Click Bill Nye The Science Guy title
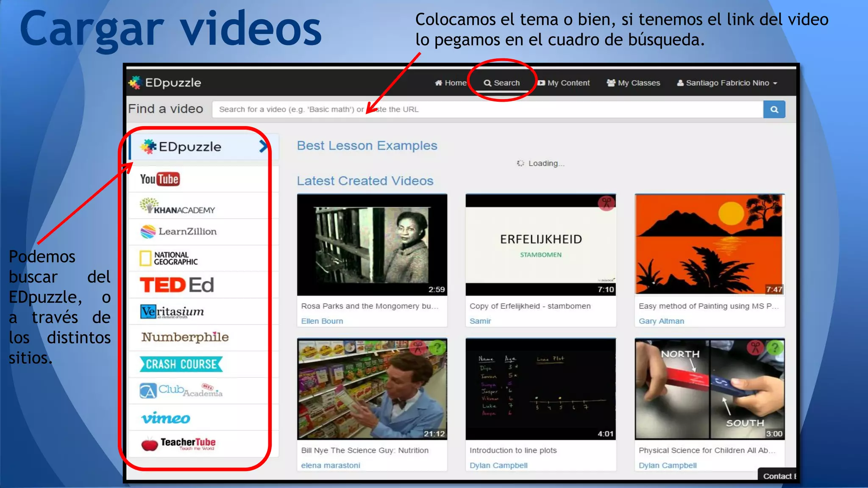The image size is (868, 488). tap(364, 450)
